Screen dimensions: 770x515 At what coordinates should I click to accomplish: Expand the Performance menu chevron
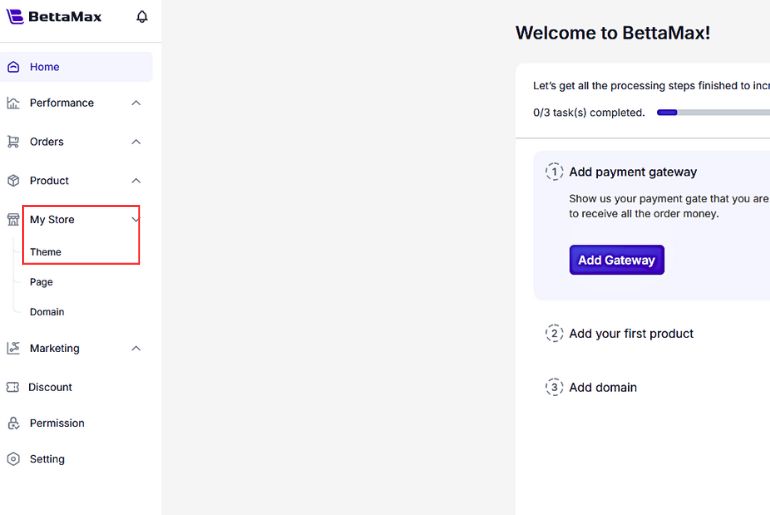click(136, 103)
